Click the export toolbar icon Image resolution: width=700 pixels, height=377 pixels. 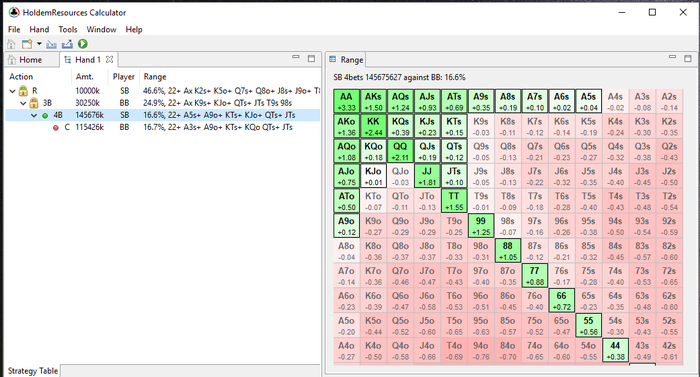click(x=67, y=44)
